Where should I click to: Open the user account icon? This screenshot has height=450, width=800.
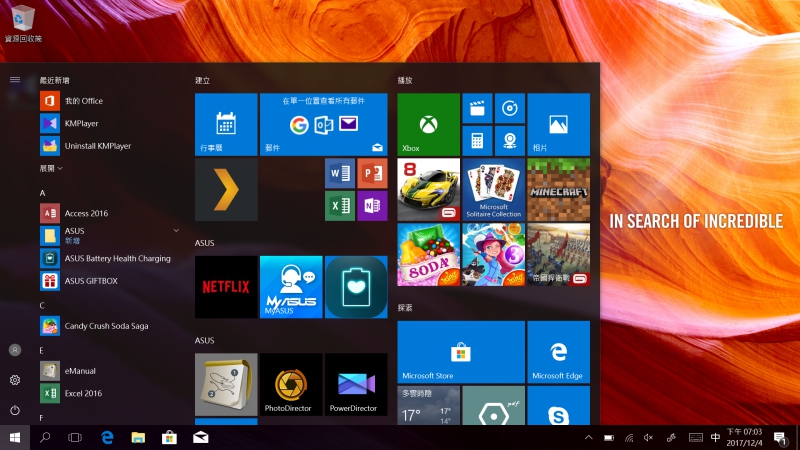(x=15, y=350)
